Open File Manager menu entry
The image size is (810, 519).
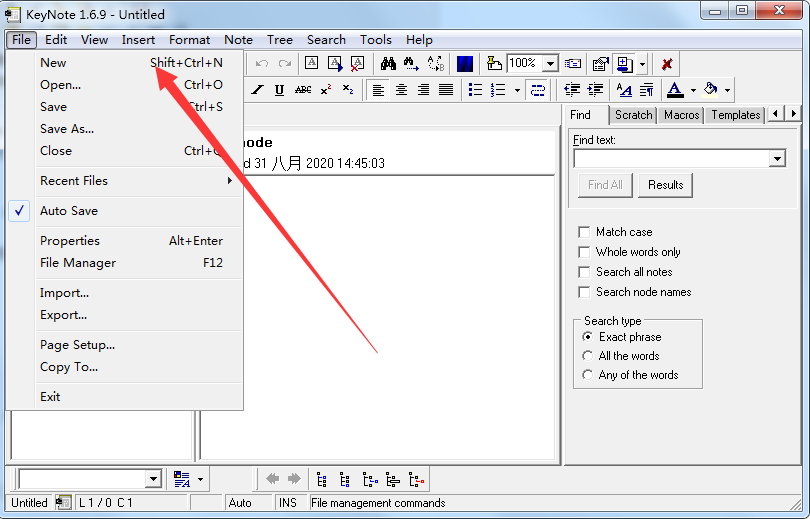[x=124, y=263]
